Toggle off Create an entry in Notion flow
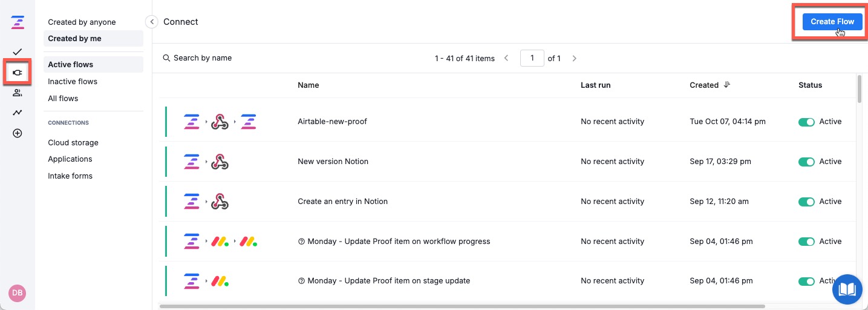 pyautogui.click(x=806, y=202)
